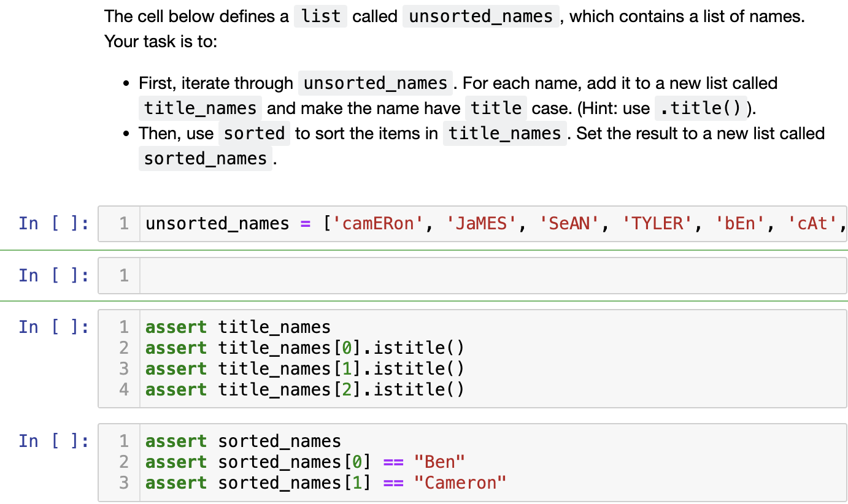Click the sorted_names inline code in the instructions
Image resolution: width=848 pixels, height=504 pixels.
click(205, 158)
